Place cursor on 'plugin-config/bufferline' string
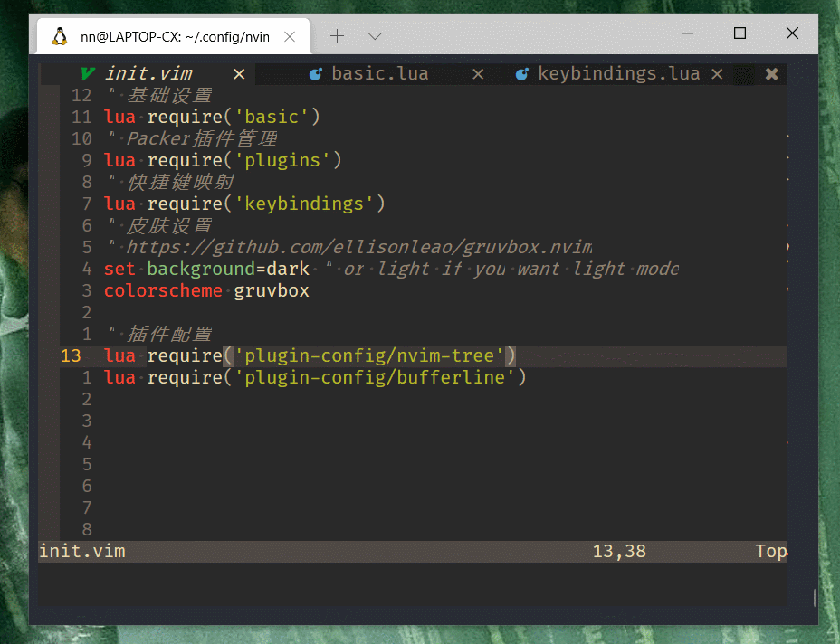Screen dimensions: 840x644 375,377
